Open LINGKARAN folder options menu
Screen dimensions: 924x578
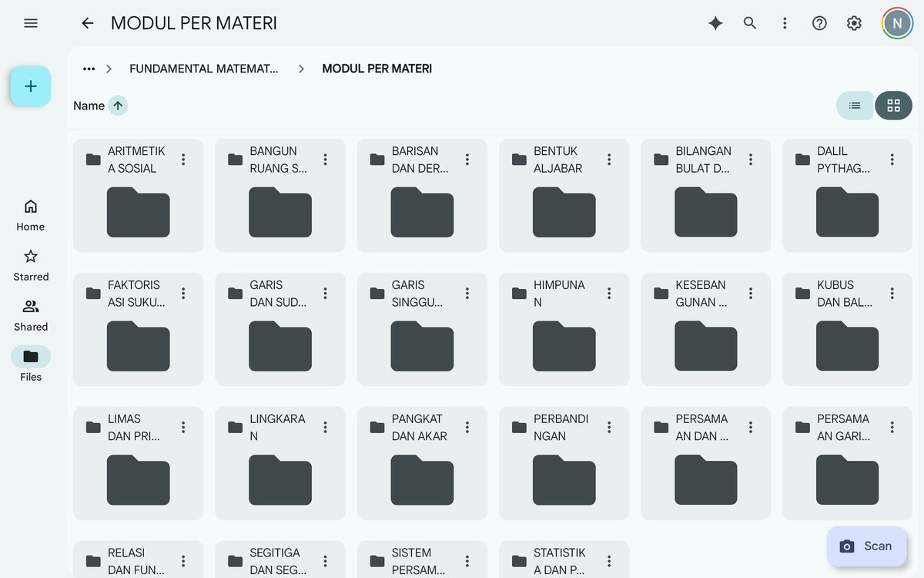pos(325,428)
